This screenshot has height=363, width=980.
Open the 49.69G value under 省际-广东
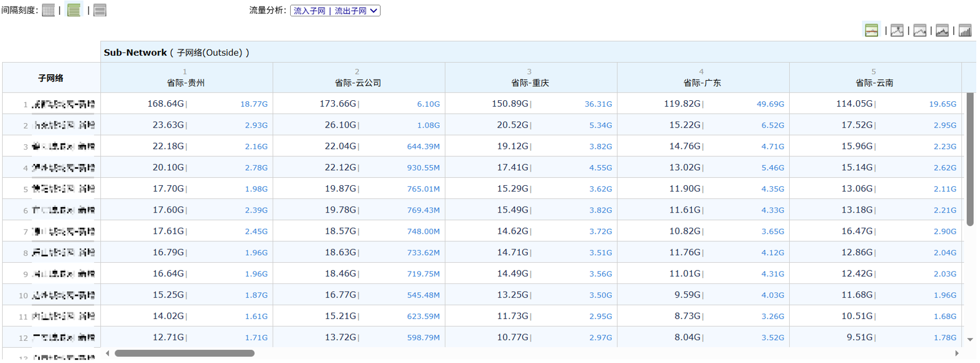click(770, 104)
